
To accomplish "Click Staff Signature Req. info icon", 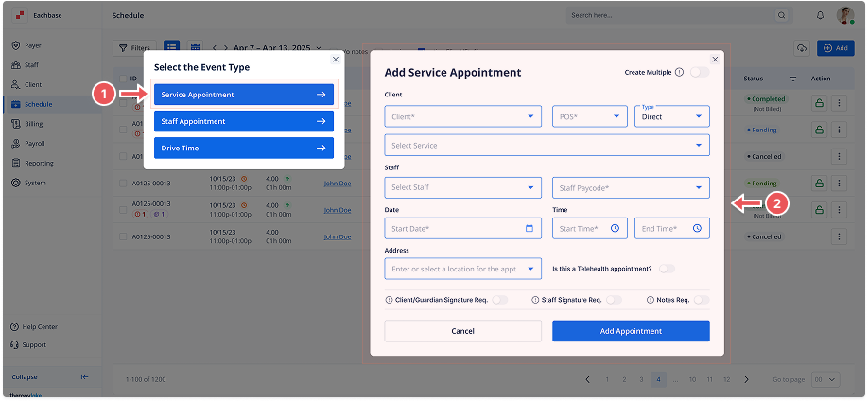I will pos(535,300).
